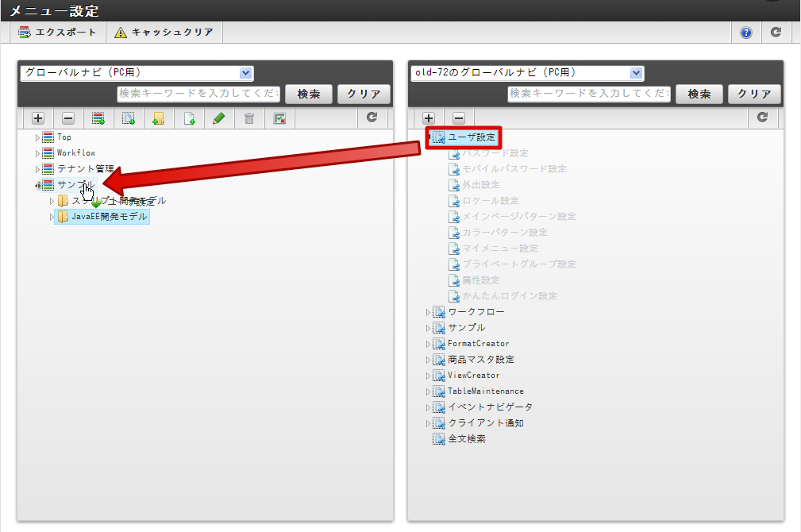Viewport: 801px width, 532px height.
Task: Expand the JavaEE開発モデル folder
Action: tap(52, 218)
